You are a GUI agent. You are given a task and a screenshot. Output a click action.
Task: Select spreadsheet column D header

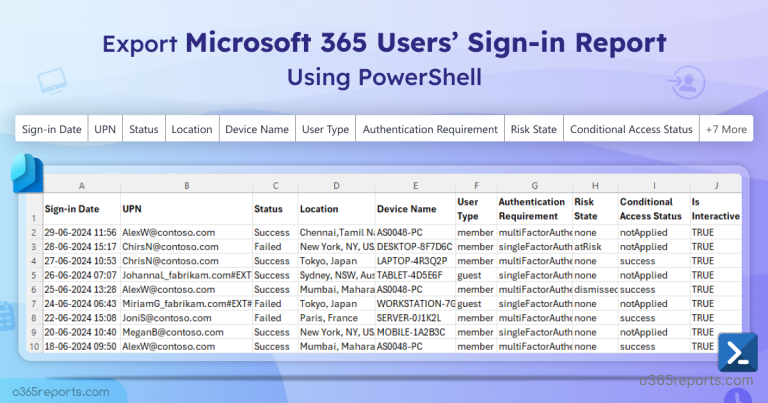pyautogui.click(x=336, y=186)
